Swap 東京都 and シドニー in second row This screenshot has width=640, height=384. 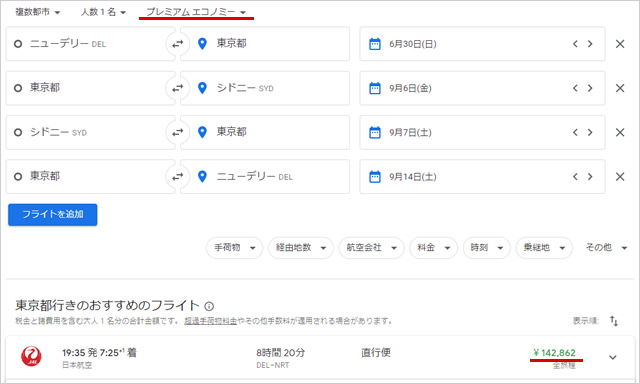pos(178,88)
